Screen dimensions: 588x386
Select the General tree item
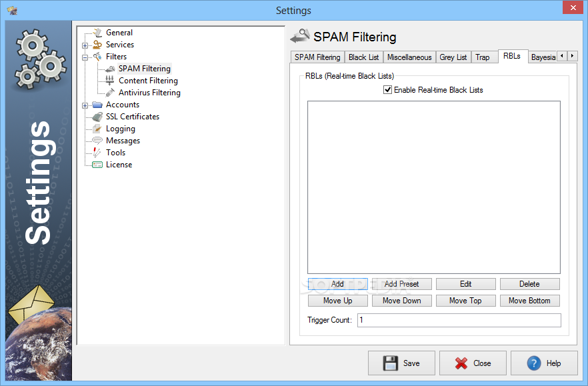119,33
